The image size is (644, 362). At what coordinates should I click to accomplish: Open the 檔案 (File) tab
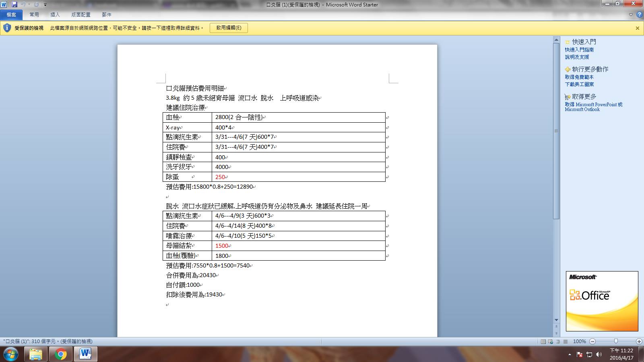pyautogui.click(x=11, y=15)
